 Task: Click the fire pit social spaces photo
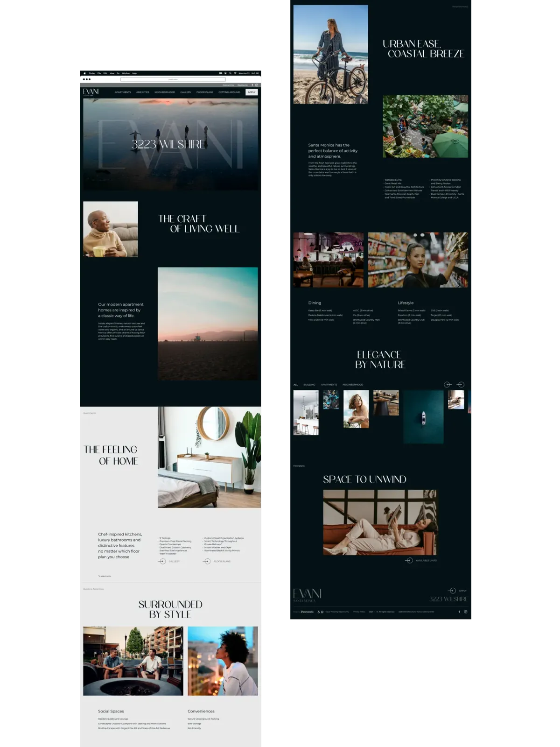coord(133,661)
